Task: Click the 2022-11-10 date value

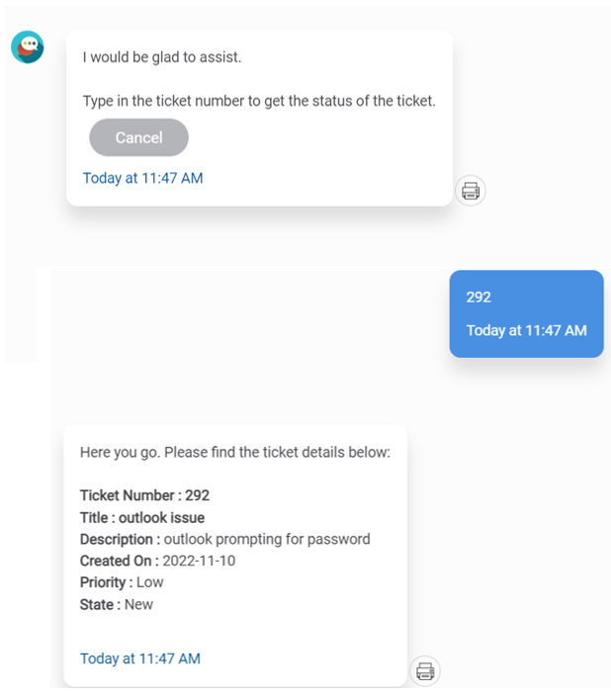Action: [199, 561]
